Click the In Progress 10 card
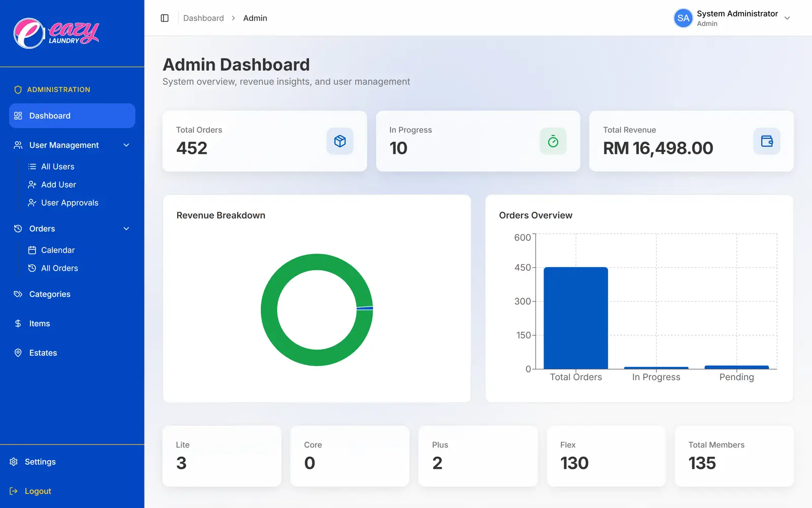The image size is (812, 508). tap(478, 141)
